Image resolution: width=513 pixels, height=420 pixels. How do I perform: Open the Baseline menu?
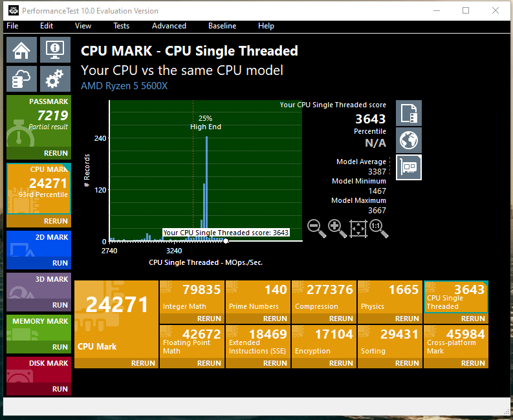click(222, 26)
